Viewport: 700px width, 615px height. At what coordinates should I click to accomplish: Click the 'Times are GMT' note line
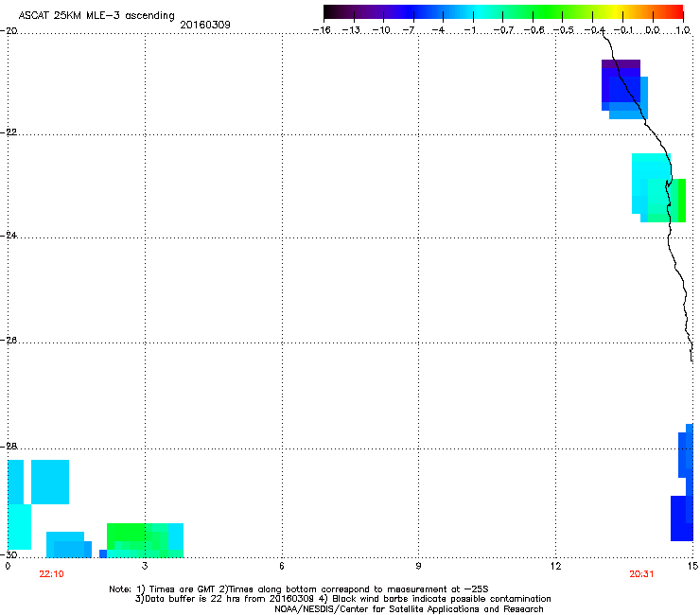pyautogui.click(x=299, y=589)
